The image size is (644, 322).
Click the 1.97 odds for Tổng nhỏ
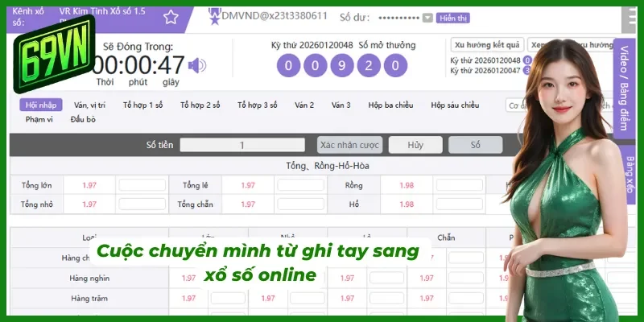pos(89,204)
